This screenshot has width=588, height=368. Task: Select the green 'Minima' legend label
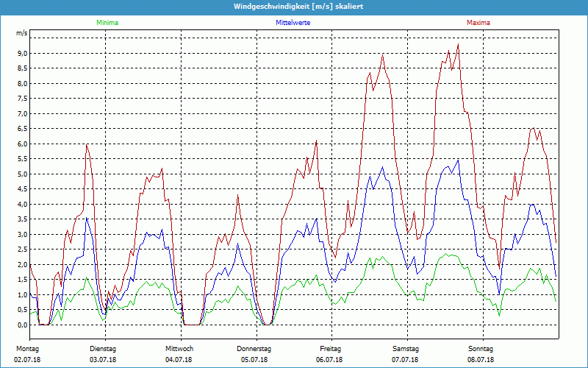pyautogui.click(x=107, y=23)
